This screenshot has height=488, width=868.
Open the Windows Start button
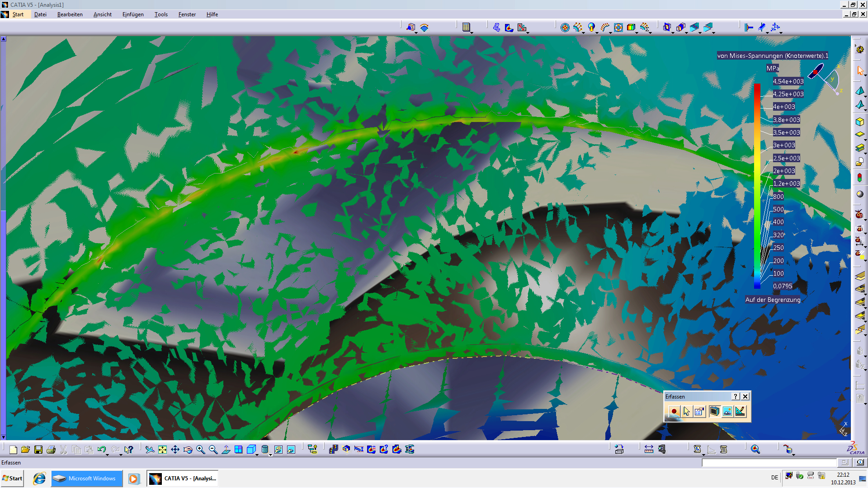point(12,479)
